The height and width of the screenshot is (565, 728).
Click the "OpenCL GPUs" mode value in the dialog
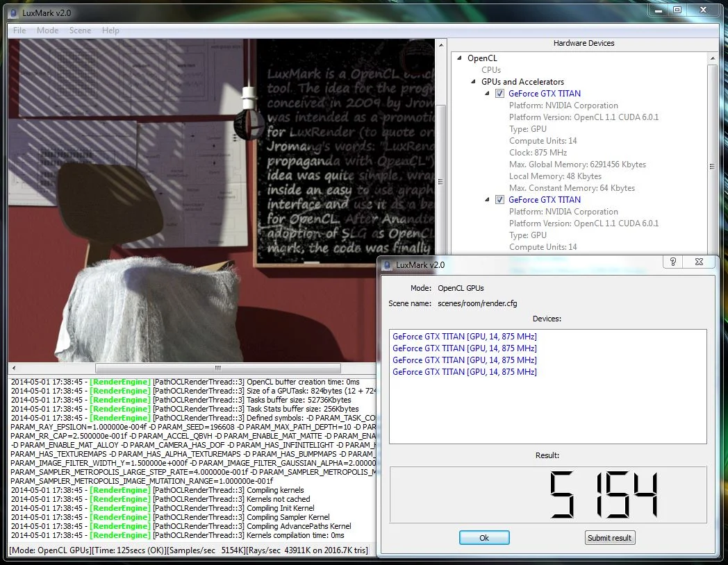click(x=461, y=288)
